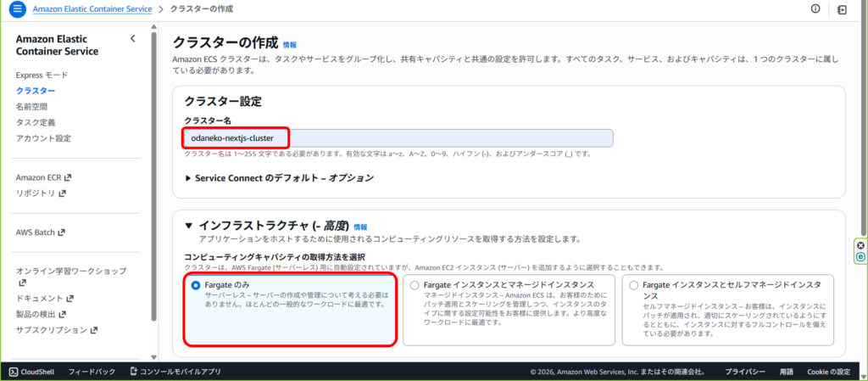Select Fargate インスタンスとセルフマネージドインスタンス radio option
Image resolution: width=868 pixels, height=381 pixels.
point(633,285)
